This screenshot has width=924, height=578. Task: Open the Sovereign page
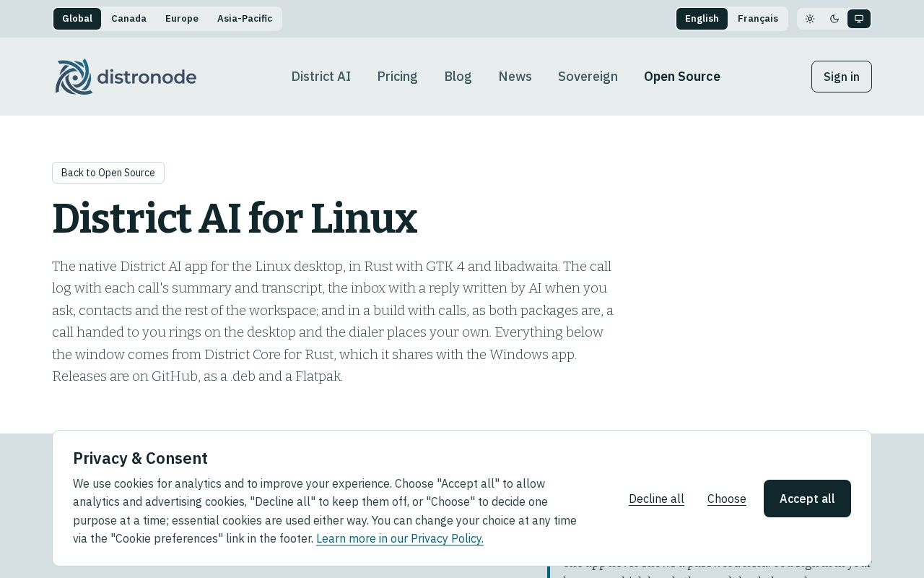[588, 77]
